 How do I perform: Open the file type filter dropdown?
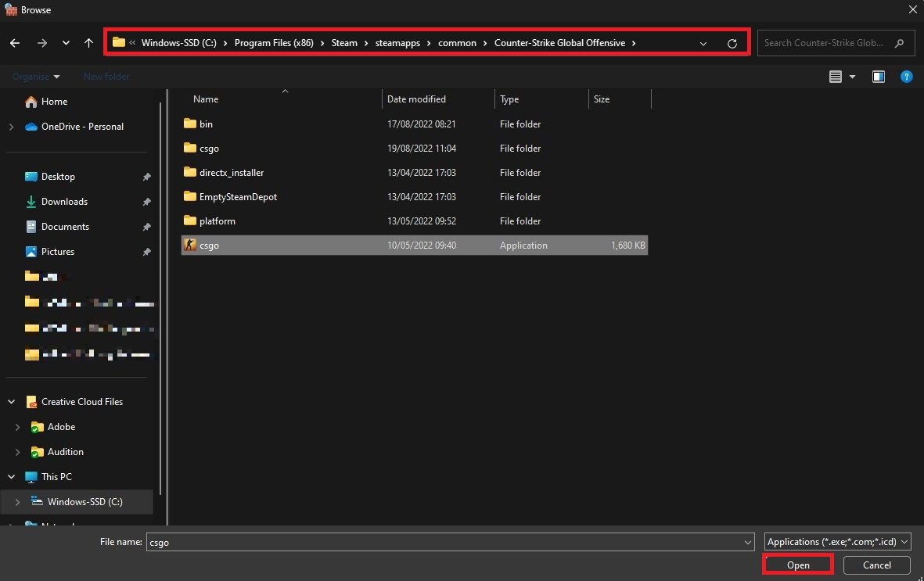(x=837, y=542)
